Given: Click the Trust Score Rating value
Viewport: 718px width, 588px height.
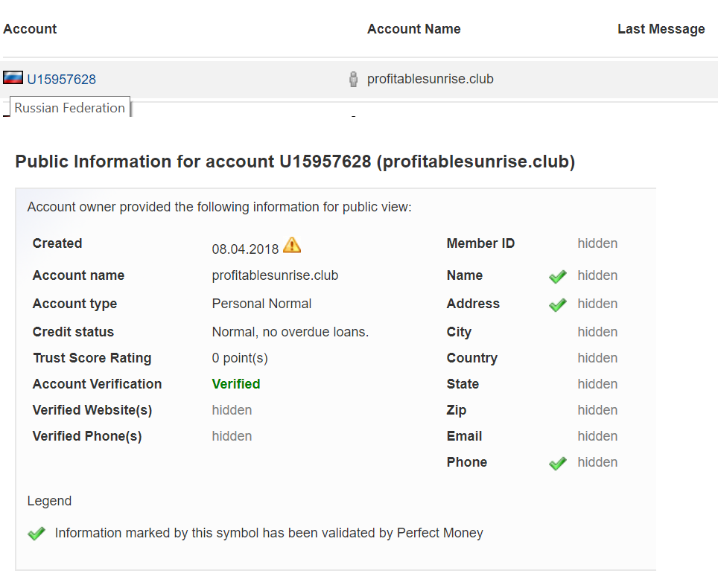Looking at the screenshot, I should [239, 358].
